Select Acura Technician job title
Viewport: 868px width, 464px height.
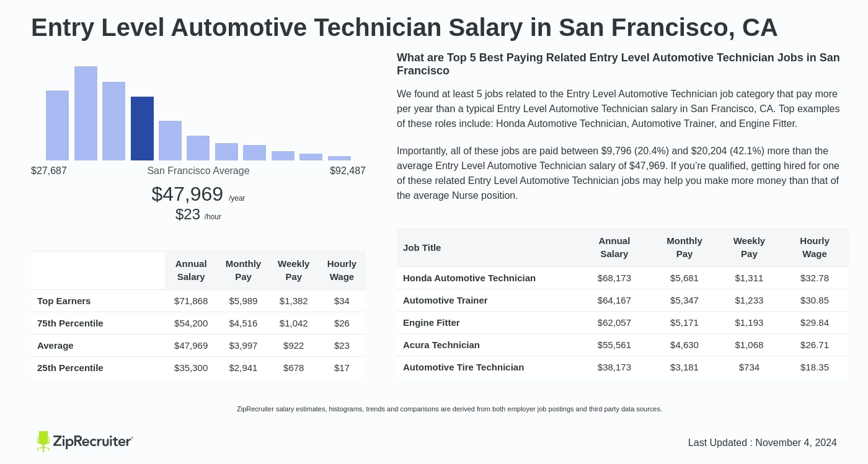[x=441, y=345]
